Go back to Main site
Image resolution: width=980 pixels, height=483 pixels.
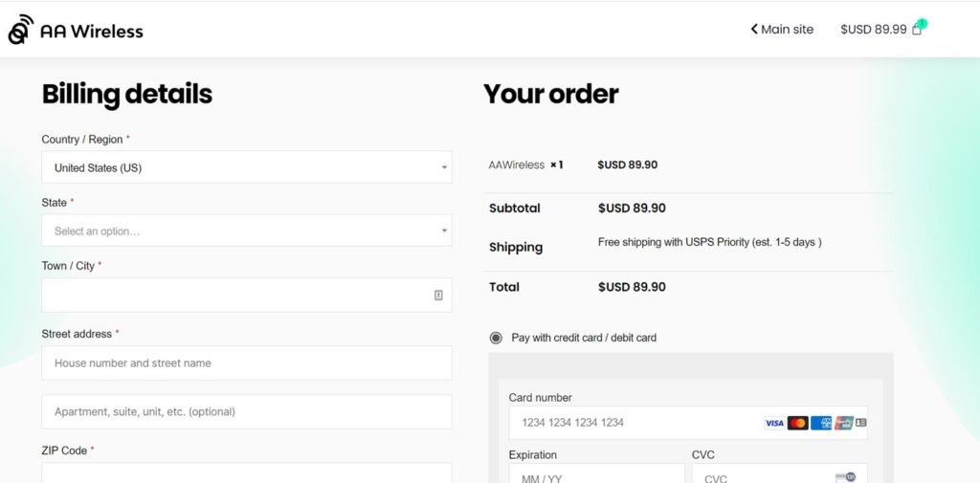click(782, 30)
